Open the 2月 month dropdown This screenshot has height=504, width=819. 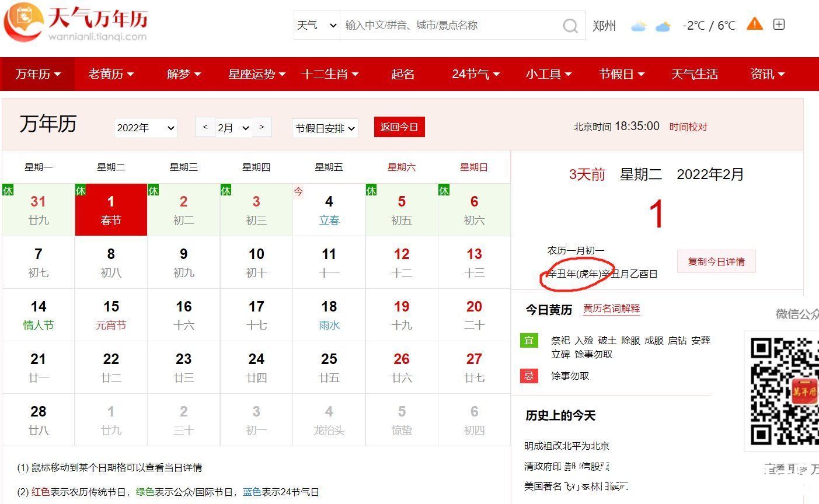[x=233, y=128]
